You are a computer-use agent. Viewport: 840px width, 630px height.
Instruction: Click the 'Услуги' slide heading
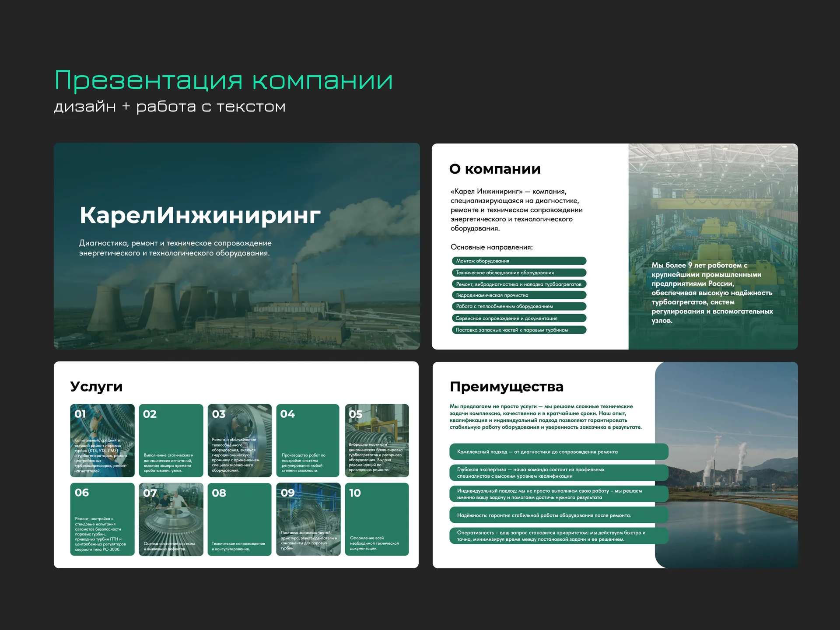point(96,387)
